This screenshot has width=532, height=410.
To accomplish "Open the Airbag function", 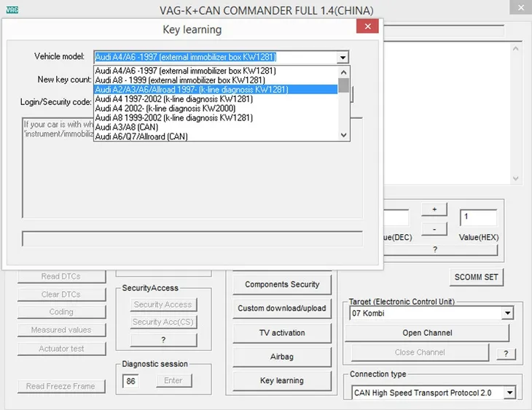I will click(282, 357).
